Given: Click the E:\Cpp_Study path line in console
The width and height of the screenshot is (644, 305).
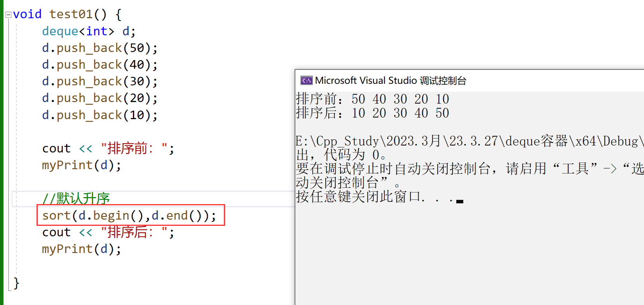Looking at the screenshot, I should click(469, 141).
